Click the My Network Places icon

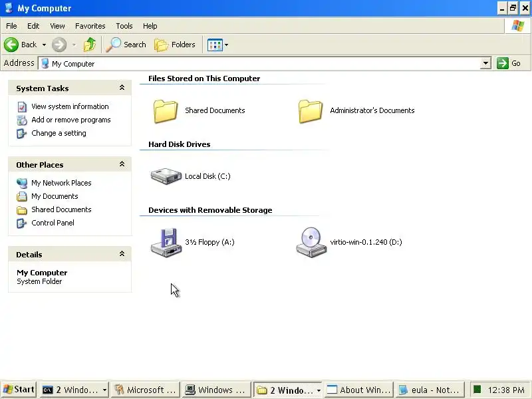(22, 184)
